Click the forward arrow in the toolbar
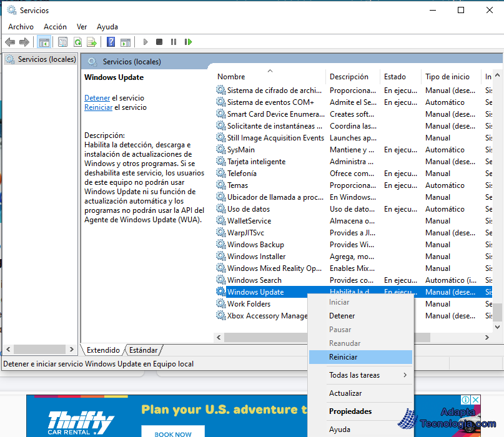The image size is (504, 437). (x=24, y=42)
